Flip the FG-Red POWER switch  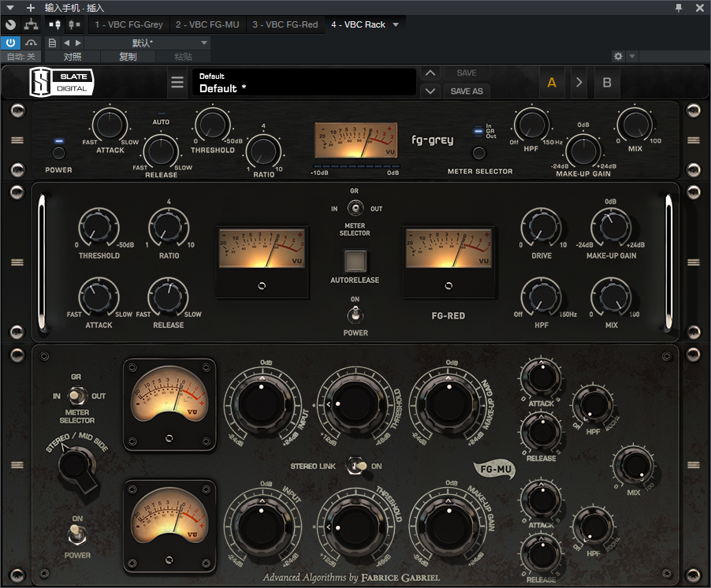pos(355,314)
